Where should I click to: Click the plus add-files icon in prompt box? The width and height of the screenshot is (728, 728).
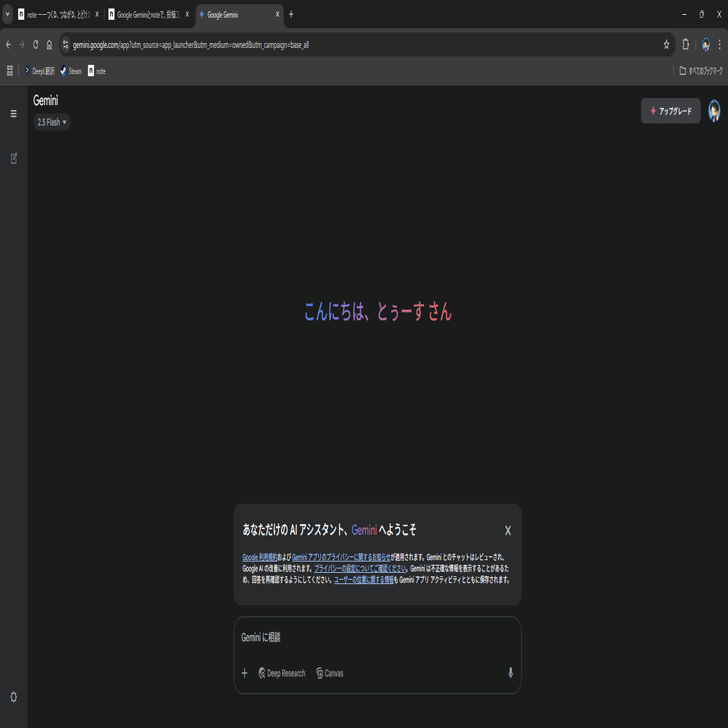click(x=245, y=673)
